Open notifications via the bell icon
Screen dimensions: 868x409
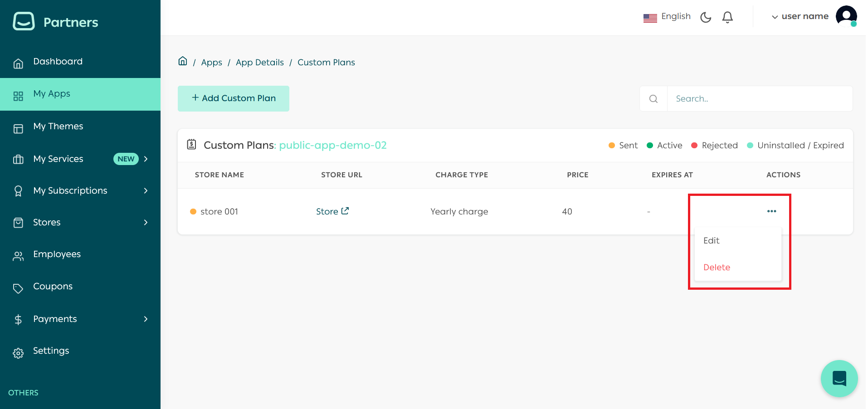pyautogui.click(x=727, y=17)
